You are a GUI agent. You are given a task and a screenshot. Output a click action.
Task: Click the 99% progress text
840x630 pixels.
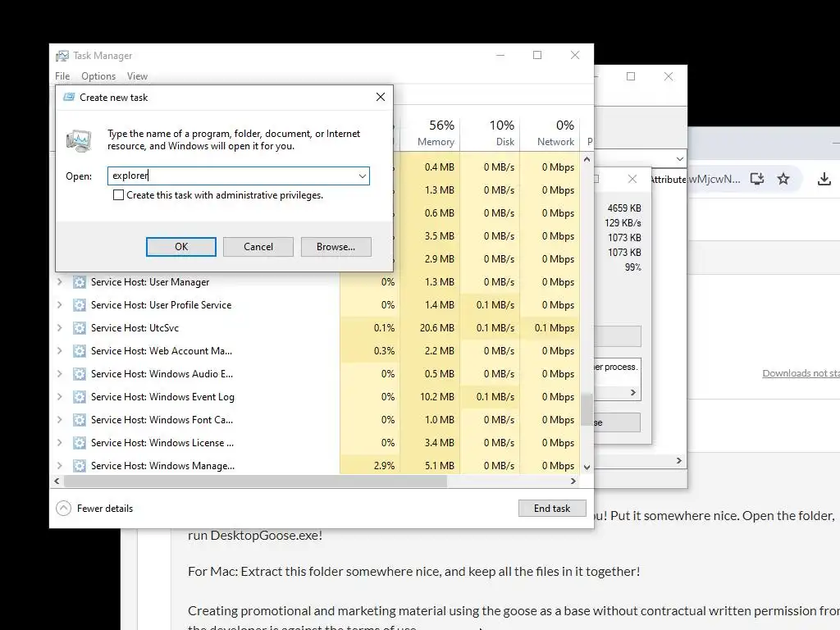pos(632,267)
